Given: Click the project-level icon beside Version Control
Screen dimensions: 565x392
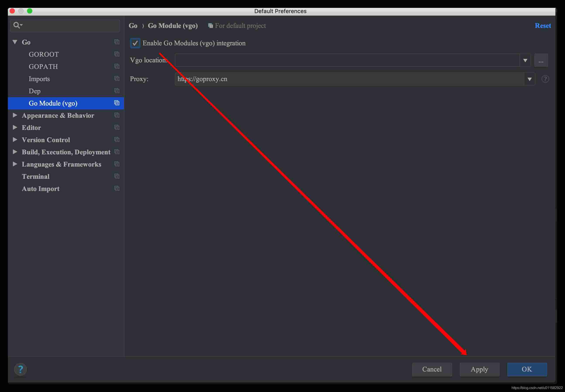Looking at the screenshot, I should (117, 140).
